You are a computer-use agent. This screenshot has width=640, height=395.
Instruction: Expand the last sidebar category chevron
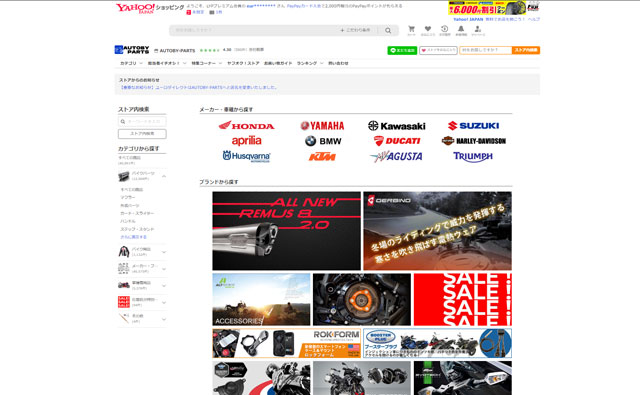pos(164,319)
